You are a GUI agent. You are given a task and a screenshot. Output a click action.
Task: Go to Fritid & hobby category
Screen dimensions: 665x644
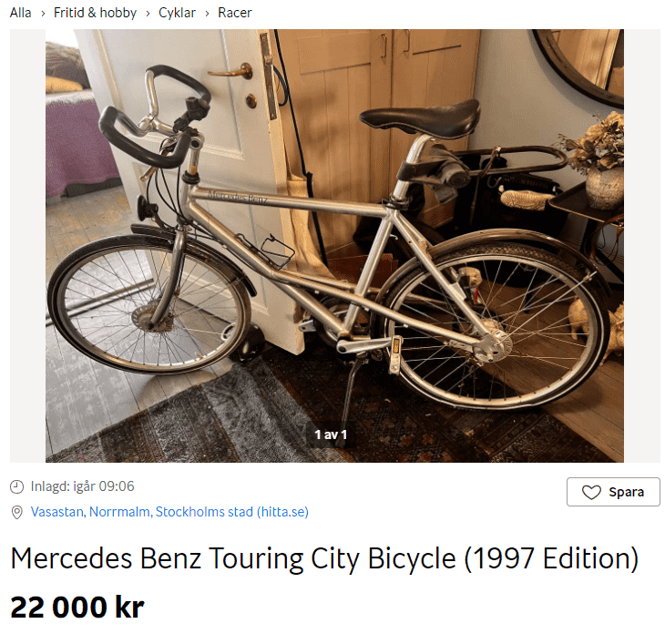[x=95, y=13]
